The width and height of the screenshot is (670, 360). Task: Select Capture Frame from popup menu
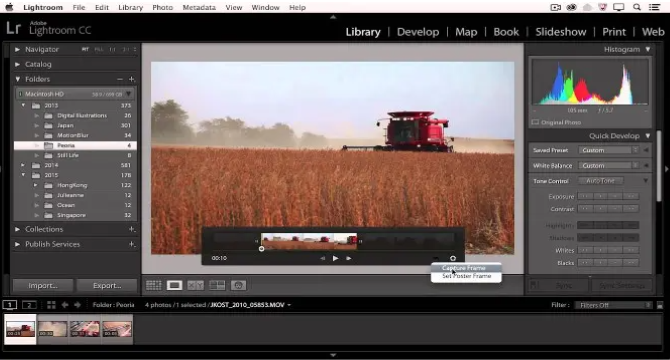pyautogui.click(x=464, y=268)
